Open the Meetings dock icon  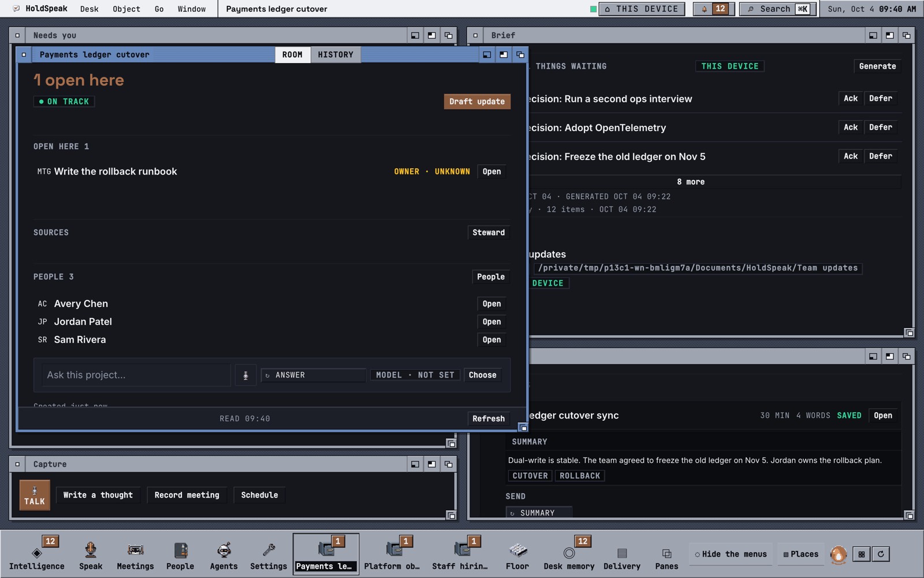[x=136, y=554]
